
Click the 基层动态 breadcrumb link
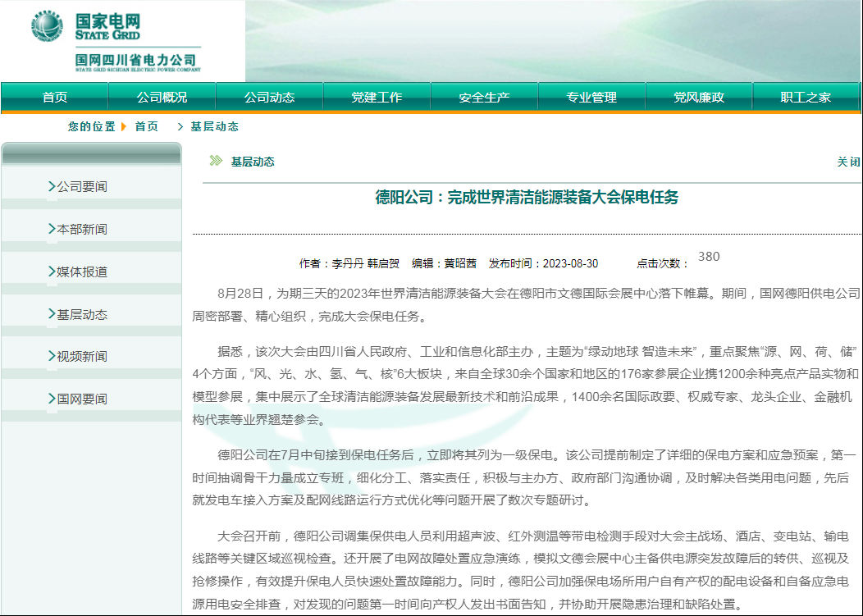click(x=214, y=126)
